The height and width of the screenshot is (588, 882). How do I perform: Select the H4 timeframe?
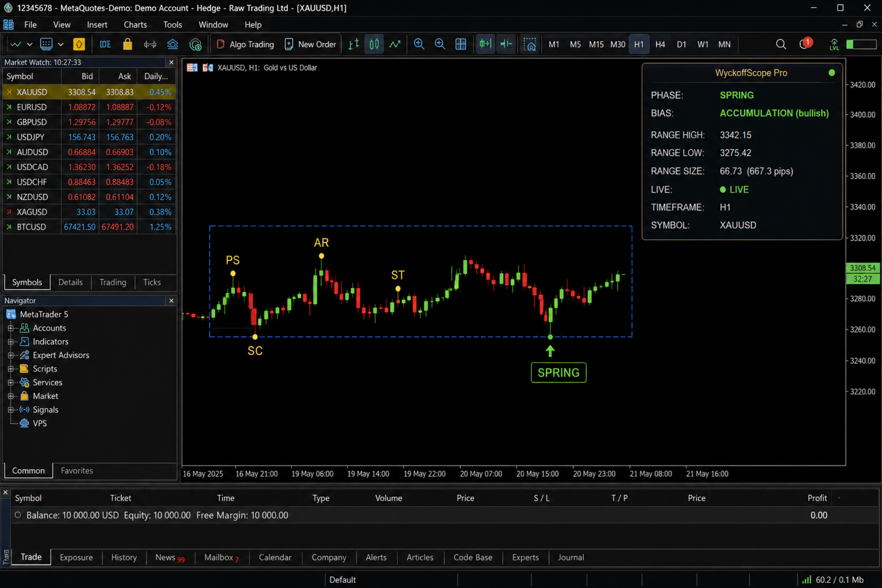tap(660, 44)
